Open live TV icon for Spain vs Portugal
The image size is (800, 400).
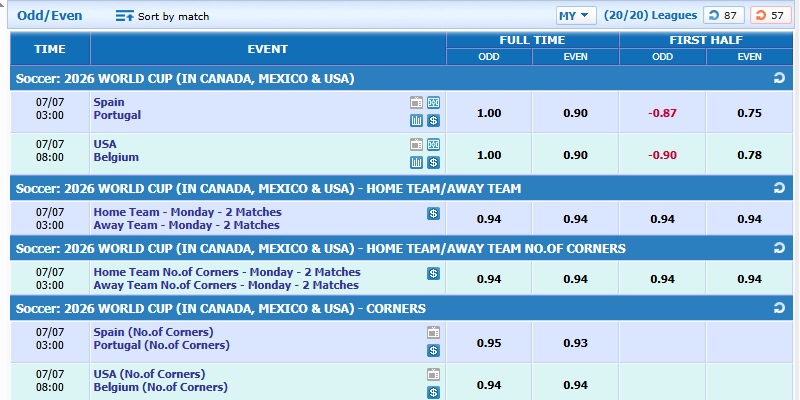coord(416,103)
